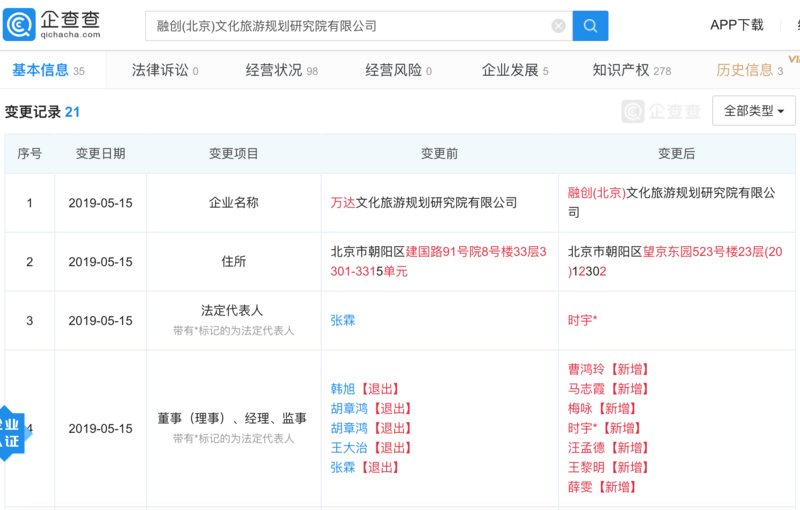Screen dimensions: 800x510
Task: Open the 王黎明 person link
Action: tap(586, 467)
